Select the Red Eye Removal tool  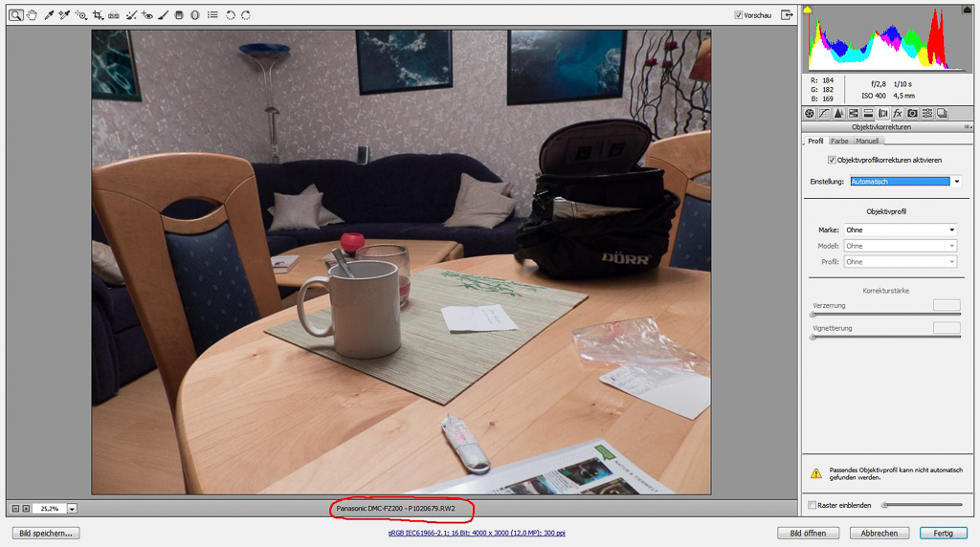point(147,15)
